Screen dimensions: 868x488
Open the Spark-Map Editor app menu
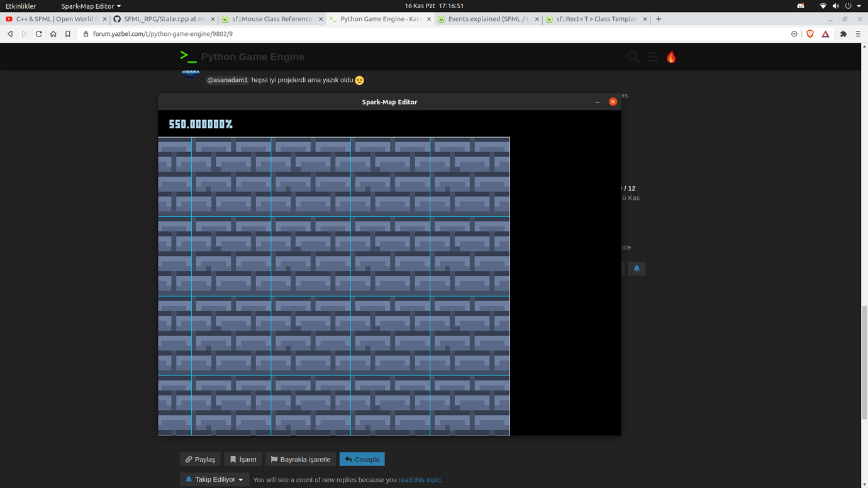(x=91, y=6)
